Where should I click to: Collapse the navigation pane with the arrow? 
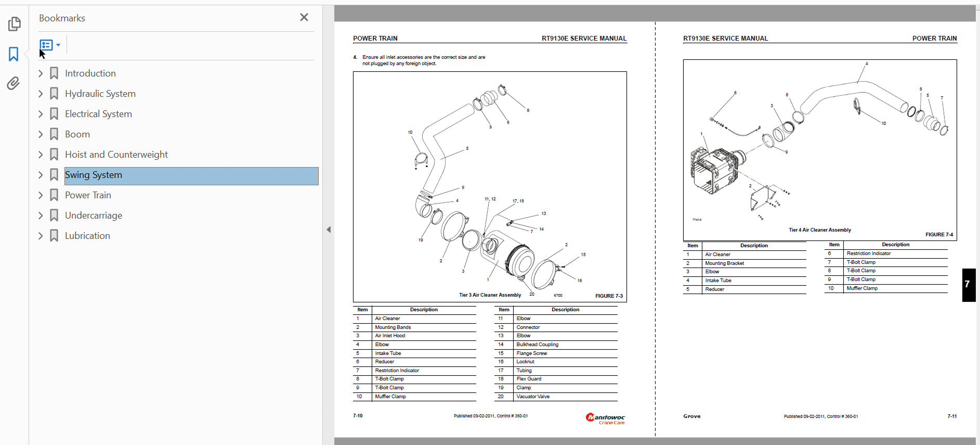click(x=329, y=230)
